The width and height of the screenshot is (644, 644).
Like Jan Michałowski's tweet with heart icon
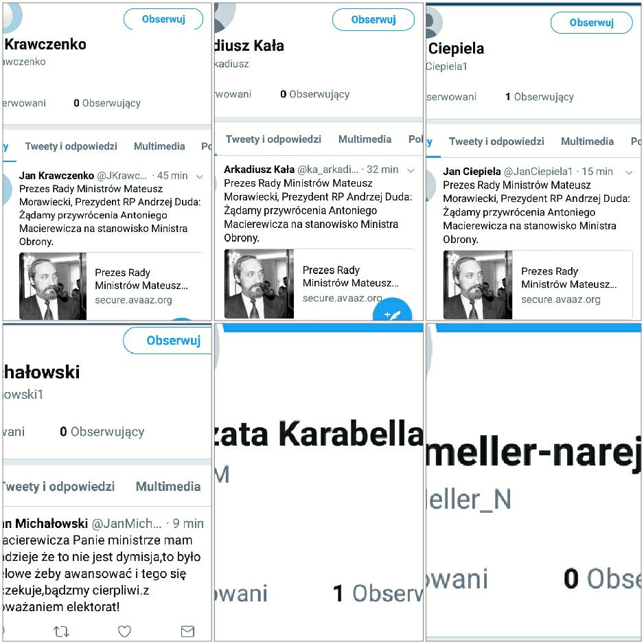pyautogui.click(x=124, y=631)
